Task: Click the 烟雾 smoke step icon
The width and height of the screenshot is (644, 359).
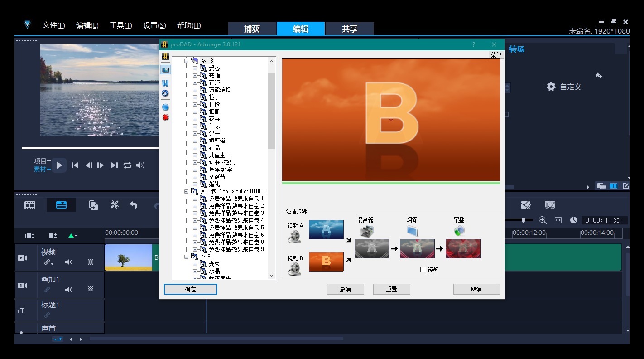Action: (x=412, y=231)
